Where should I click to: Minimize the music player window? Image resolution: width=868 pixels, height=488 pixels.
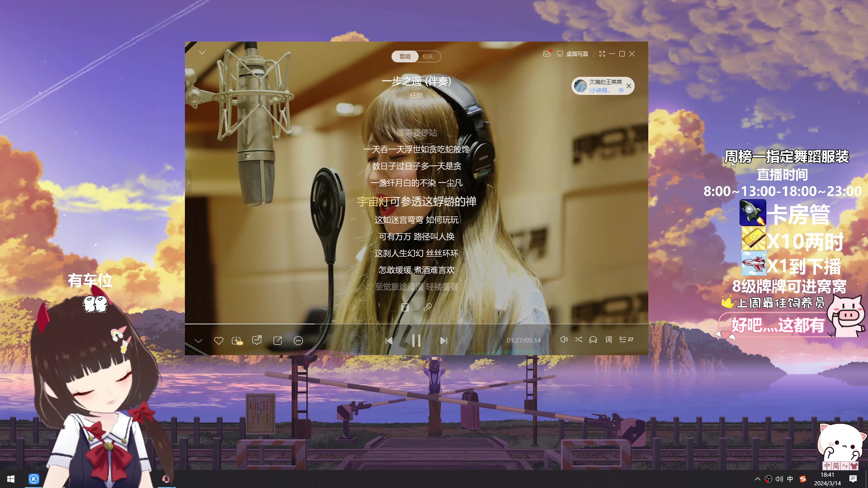[612, 54]
